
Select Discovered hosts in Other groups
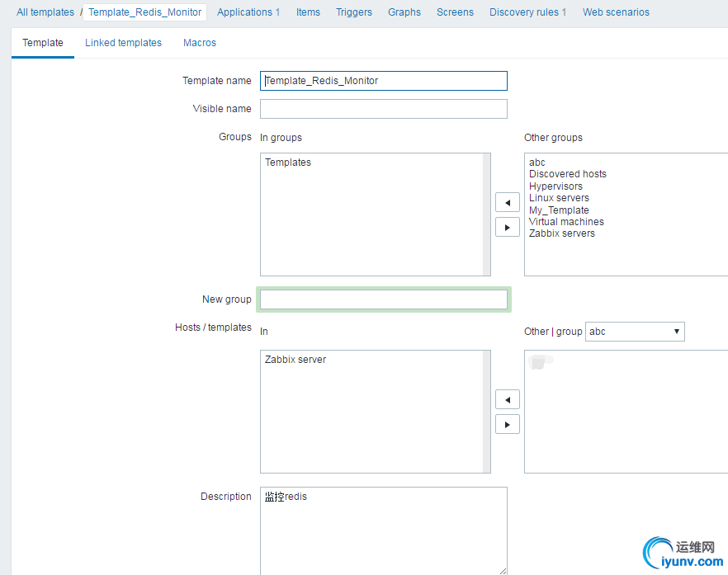567,174
